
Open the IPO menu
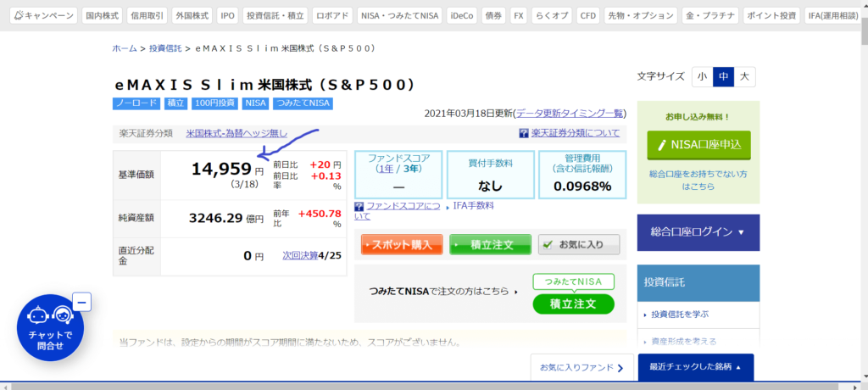coord(227,15)
